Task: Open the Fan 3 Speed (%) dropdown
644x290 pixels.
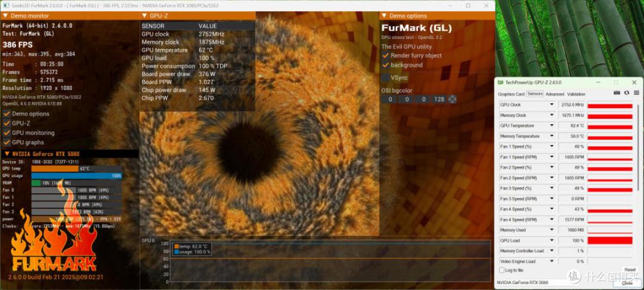Action: [552, 188]
